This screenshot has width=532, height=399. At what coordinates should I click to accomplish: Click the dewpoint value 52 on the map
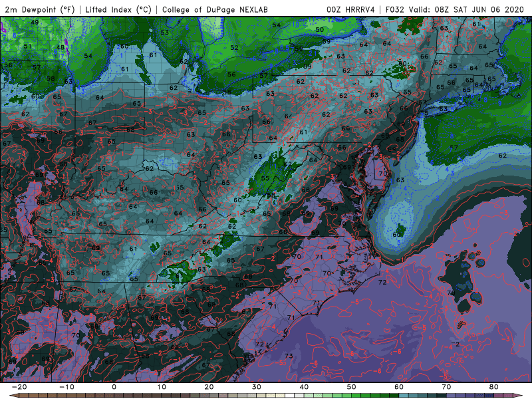tap(234, 47)
